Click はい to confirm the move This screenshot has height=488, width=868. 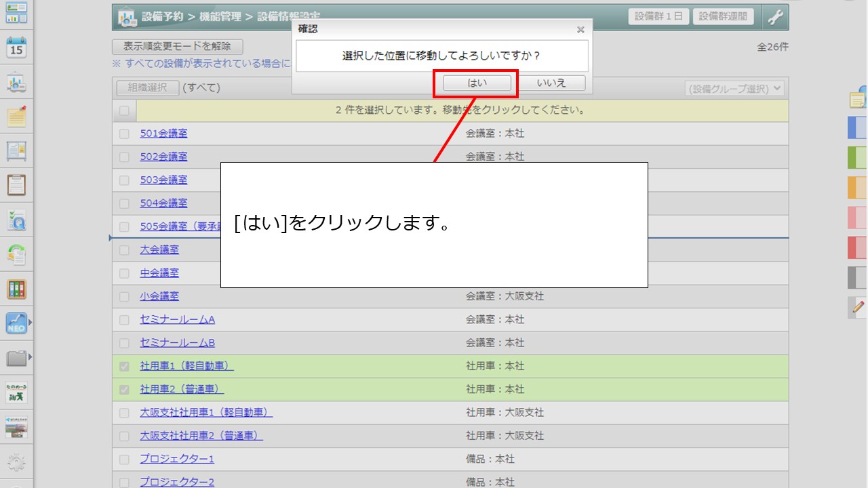477,83
